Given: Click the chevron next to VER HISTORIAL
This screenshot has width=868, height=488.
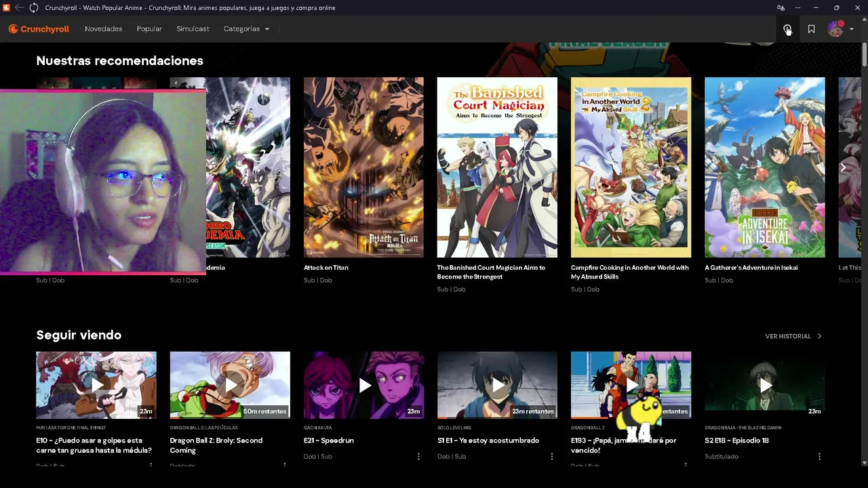Looking at the screenshot, I should (819, 336).
